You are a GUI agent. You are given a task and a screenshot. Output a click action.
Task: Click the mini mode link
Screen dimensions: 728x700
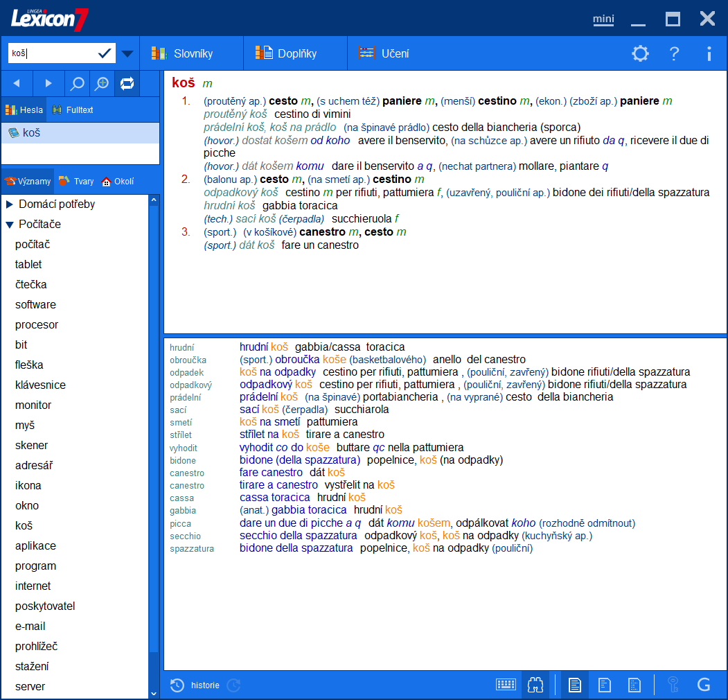pyautogui.click(x=603, y=19)
